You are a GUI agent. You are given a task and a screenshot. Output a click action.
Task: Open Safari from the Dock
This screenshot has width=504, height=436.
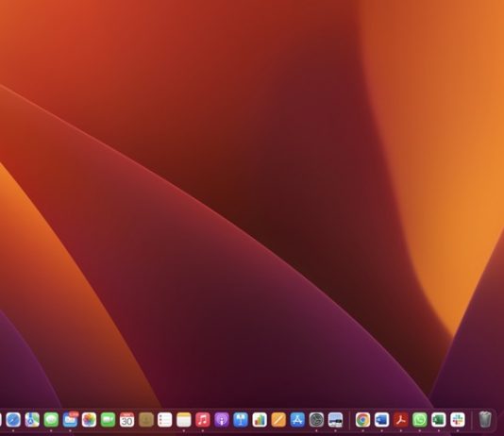pyautogui.click(x=13, y=420)
